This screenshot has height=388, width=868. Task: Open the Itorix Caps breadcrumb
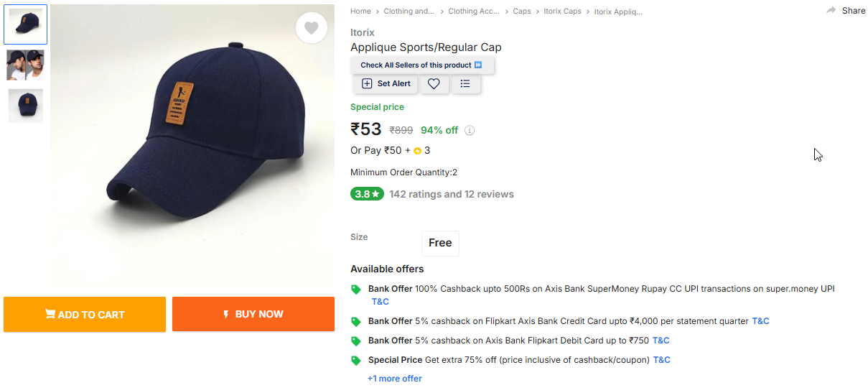point(562,11)
